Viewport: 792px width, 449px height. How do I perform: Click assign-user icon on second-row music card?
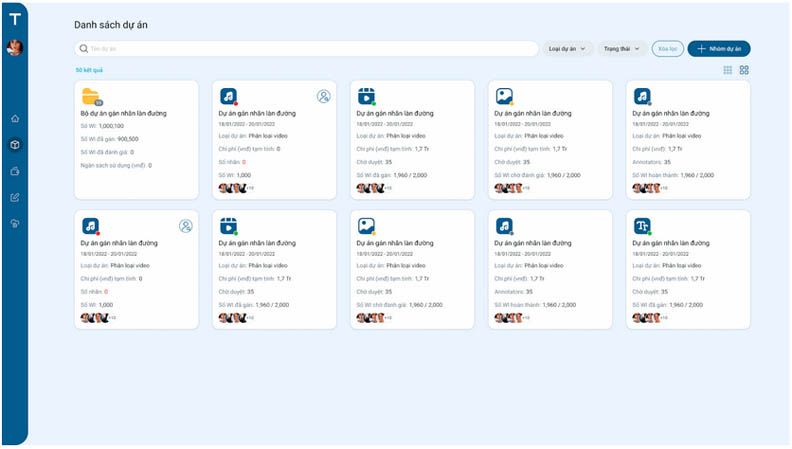[185, 226]
